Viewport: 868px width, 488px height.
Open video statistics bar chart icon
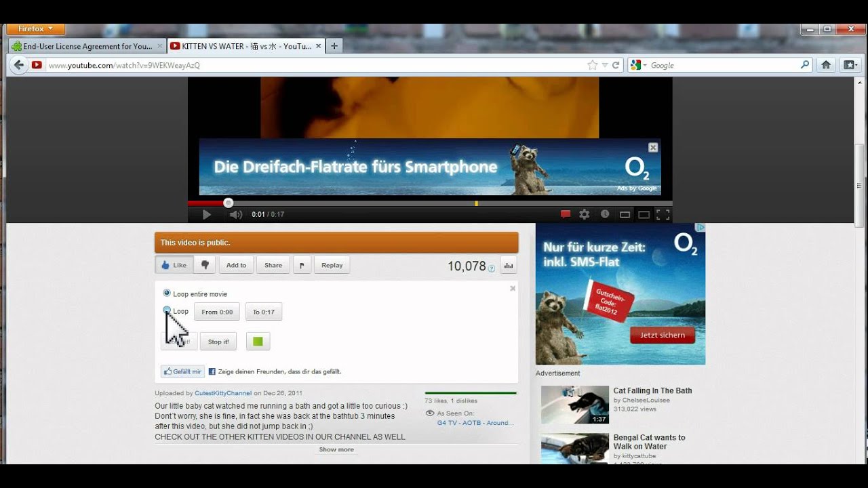coord(508,265)
